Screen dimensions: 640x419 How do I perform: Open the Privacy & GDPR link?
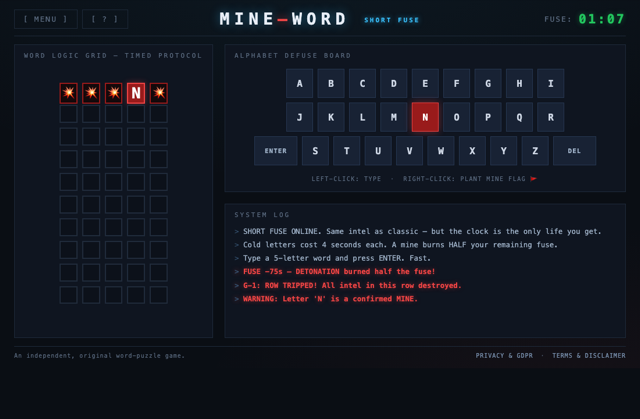click(x=504, y=356)
